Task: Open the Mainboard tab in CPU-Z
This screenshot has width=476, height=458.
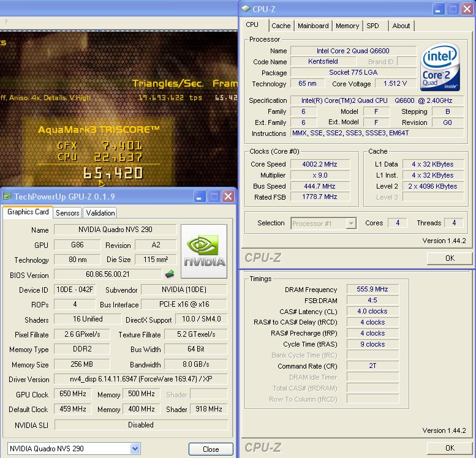Action: pos(313,26)
